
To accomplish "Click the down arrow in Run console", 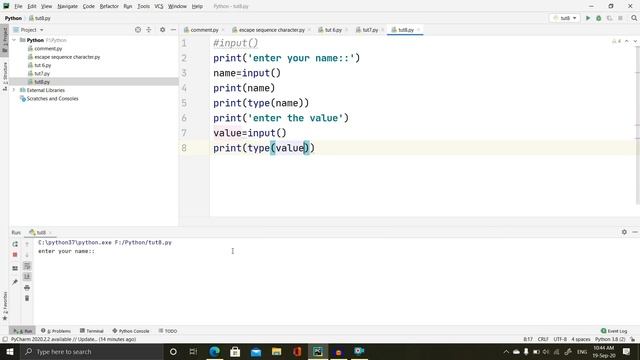I will tap(27, 255).
